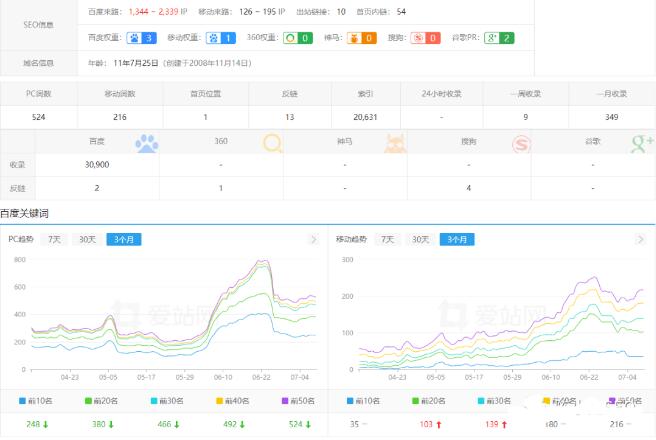Click the 360 magnifier icon in table header
656x440 pixels.
pyautogui.click(x=273, y=144)
